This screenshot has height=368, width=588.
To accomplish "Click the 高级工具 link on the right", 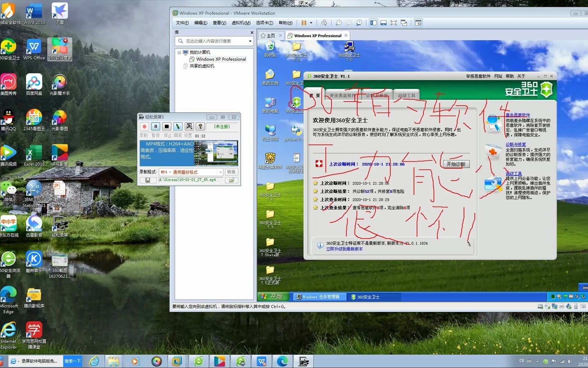I will click(514, 174).
